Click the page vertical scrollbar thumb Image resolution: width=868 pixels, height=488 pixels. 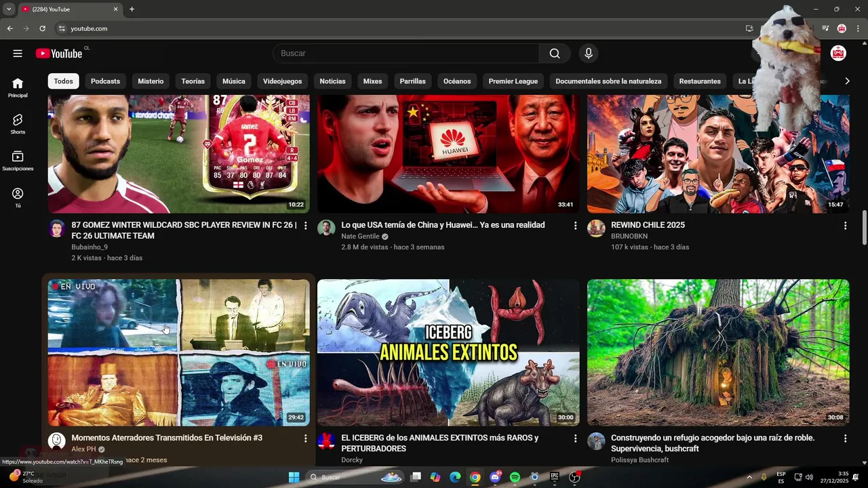tap(864, 228)
